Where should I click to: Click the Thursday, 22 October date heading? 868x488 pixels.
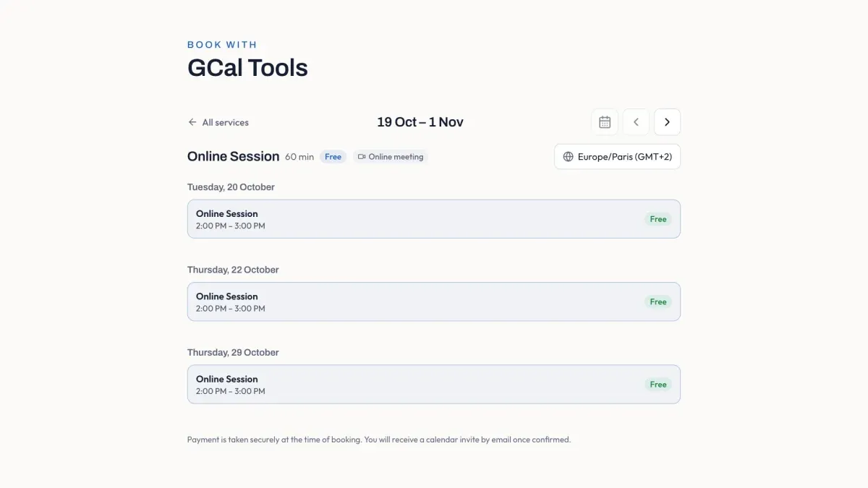click(233, 270)
